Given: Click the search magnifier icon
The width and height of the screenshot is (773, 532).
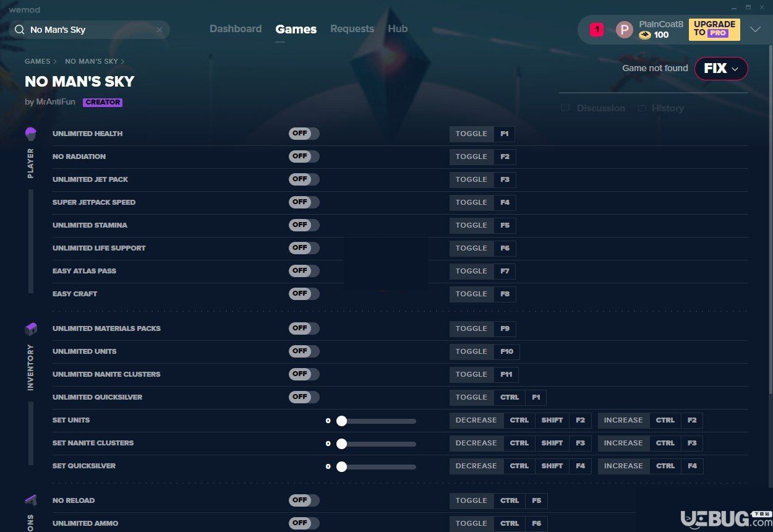Looking at the screenshot, I should coord(20,30).
